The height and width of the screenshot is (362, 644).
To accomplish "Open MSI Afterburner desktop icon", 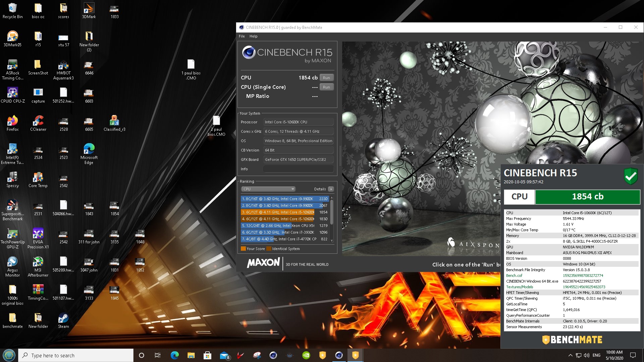I will point(38,267).
